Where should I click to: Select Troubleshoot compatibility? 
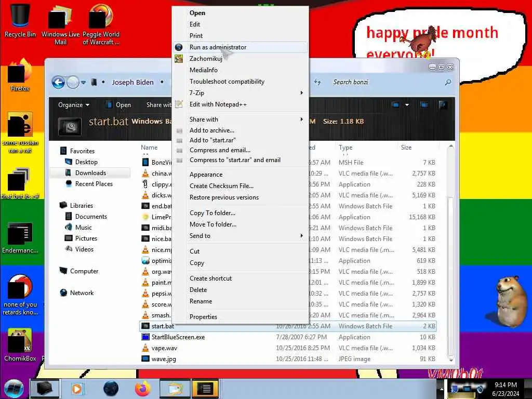click(227, 82)
